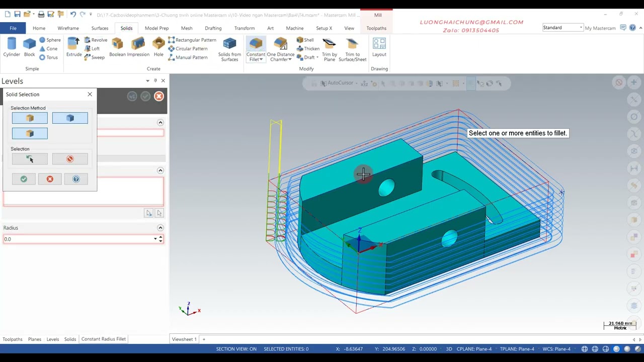Click SECTION VIEW: ON in status bar
This screenshot has height=362, width=644.
pos(236,349)
